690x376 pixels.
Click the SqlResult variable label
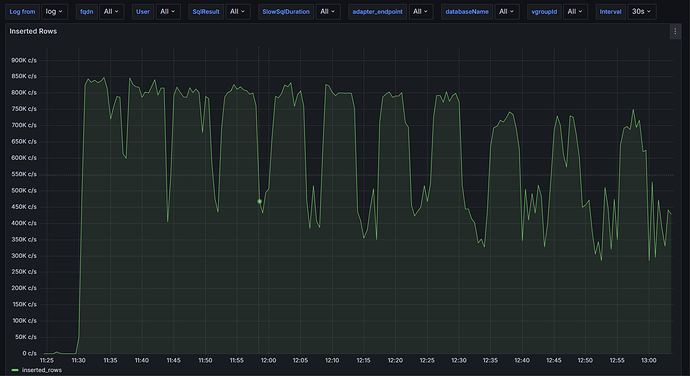point(206,11)
